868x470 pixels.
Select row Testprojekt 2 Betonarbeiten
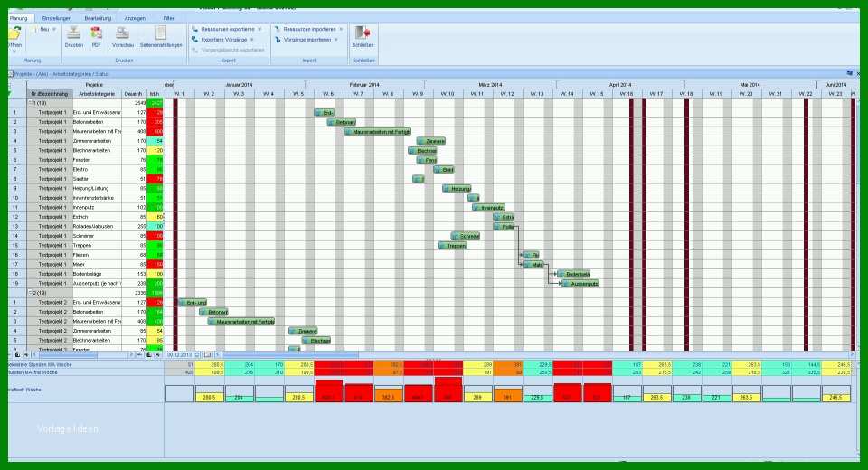[86, 312]
